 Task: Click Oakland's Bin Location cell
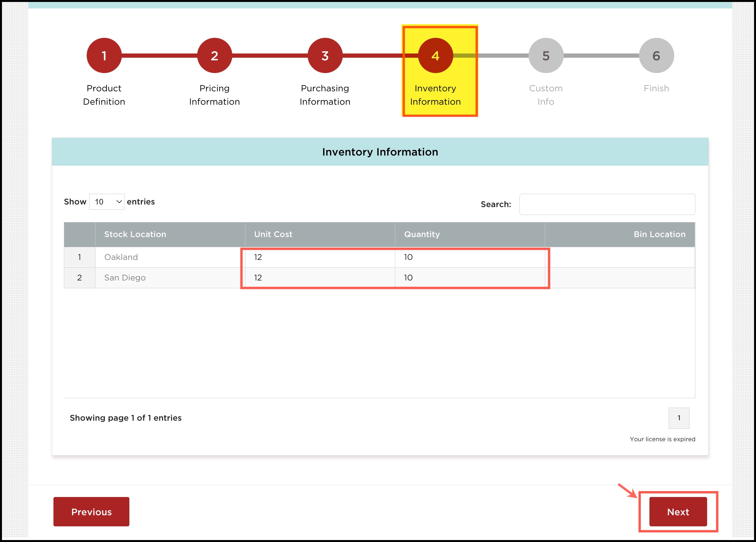[620, 257]
